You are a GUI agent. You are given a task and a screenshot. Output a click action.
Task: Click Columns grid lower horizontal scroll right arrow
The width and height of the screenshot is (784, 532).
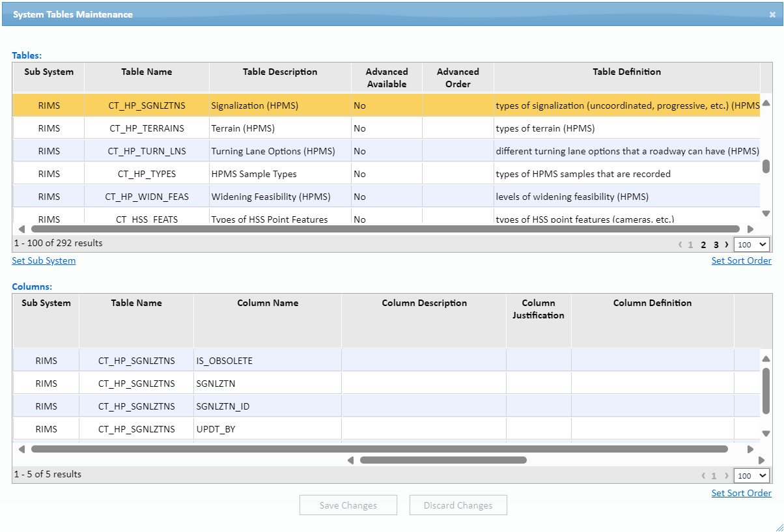pyautogui.click(x=762, y=460)
